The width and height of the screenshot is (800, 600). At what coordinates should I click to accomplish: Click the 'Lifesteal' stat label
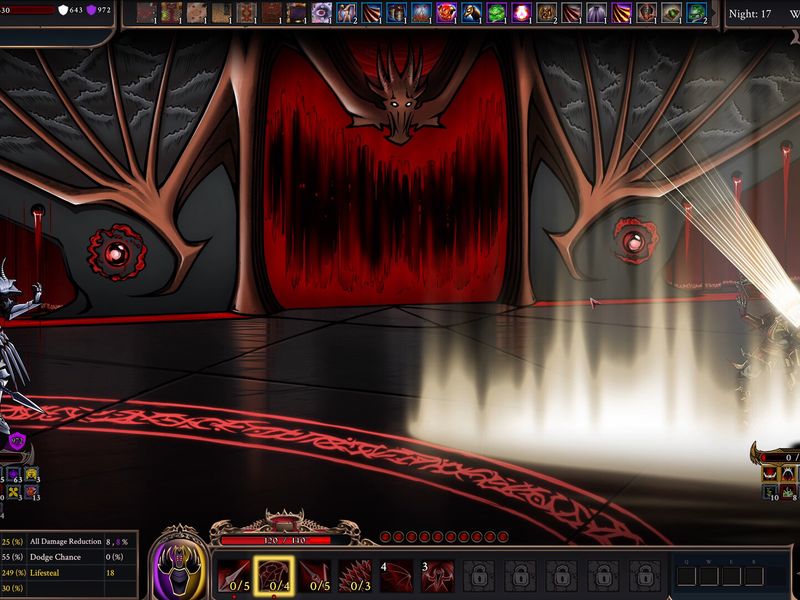coord(44,572)
